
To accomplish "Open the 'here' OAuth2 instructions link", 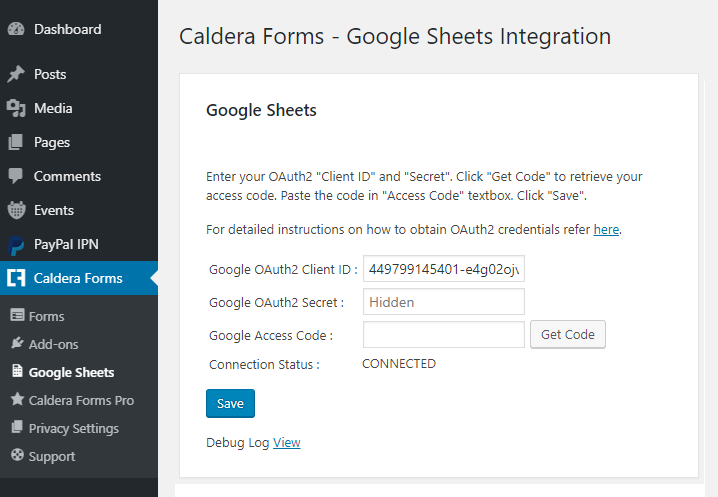I will [x=606, y=229].
